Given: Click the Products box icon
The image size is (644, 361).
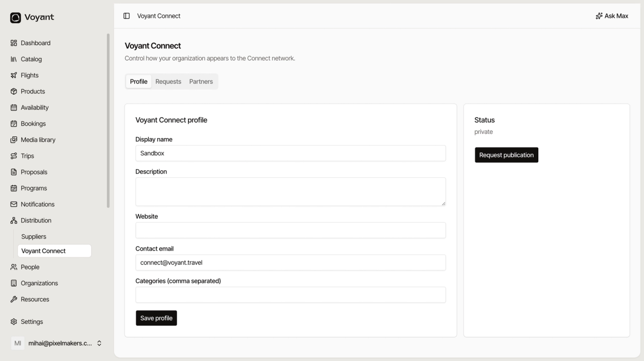Looking at the screenshot, I should [14, 91].
